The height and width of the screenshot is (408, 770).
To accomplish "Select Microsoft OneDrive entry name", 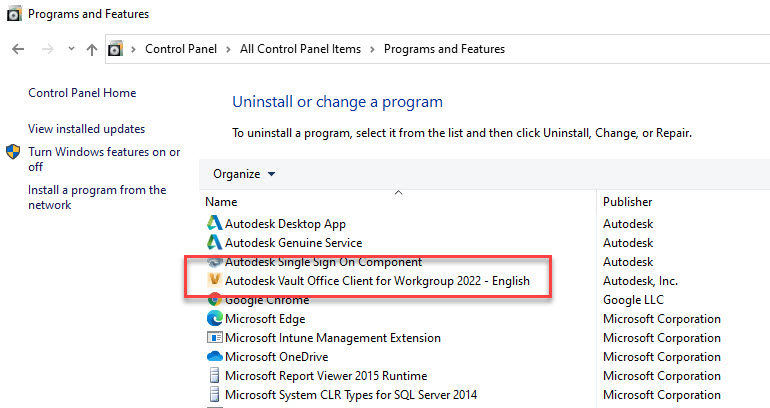I will point(276,357).
